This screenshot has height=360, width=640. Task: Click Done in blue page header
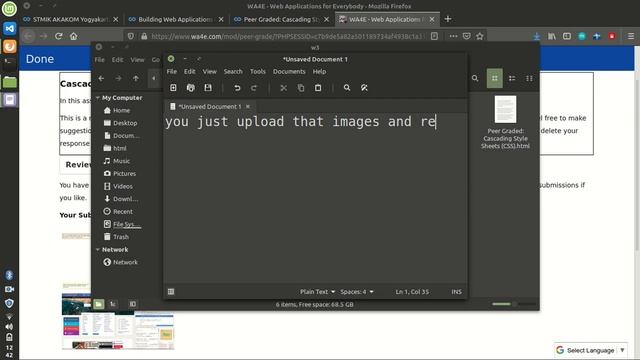(x=40, y=59)
